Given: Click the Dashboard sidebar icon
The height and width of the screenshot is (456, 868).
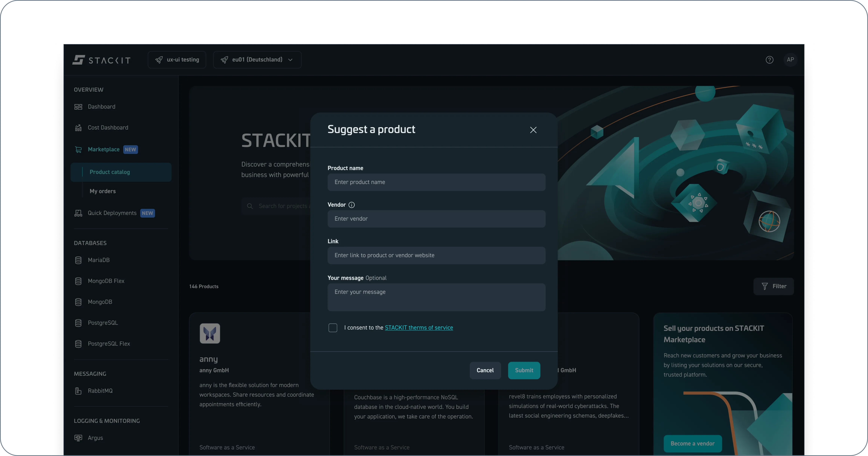Looking at the screenshot, I should [x=78, y=107].
